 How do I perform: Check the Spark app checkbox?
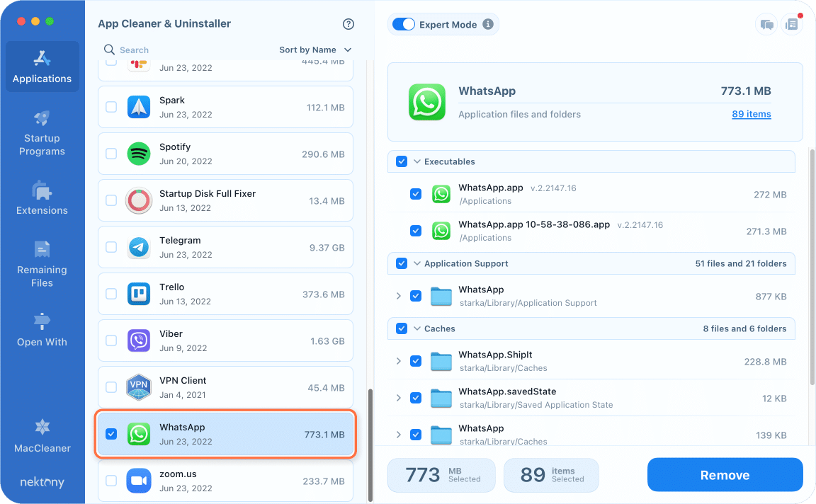[x=111, y=107]
